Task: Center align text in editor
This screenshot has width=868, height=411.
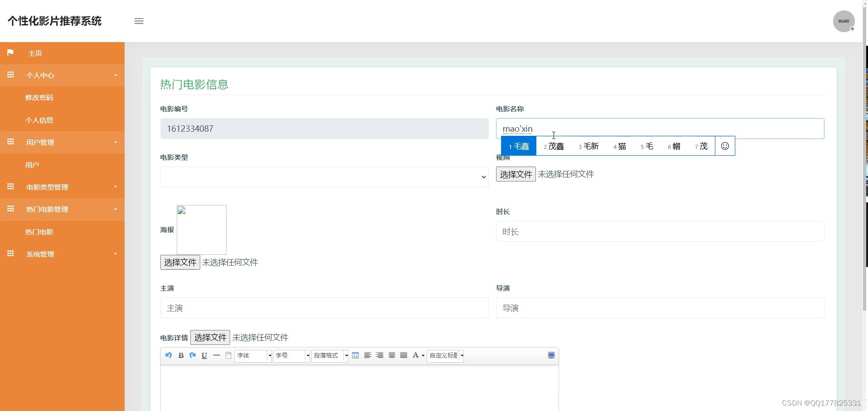Action: pyautogui.click(x=392, y=355)
